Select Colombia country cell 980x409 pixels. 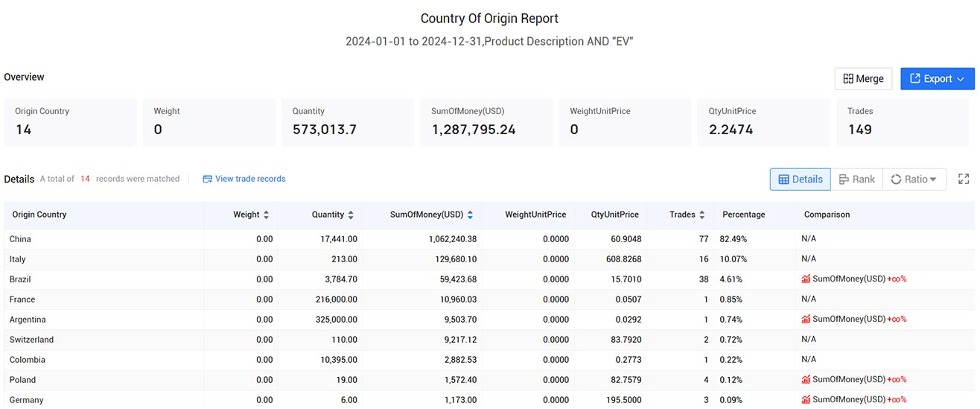[28, 360]
